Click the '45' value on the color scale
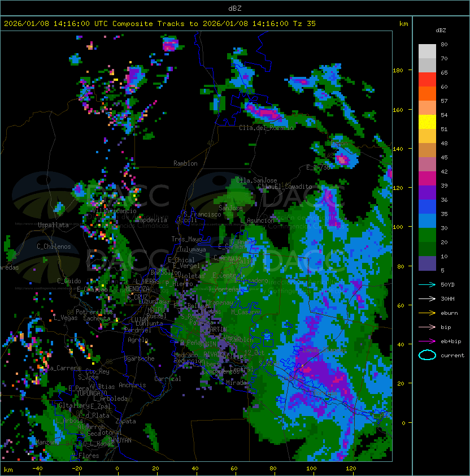The width and height of the screenshot is (470, 476). point(444,157)
